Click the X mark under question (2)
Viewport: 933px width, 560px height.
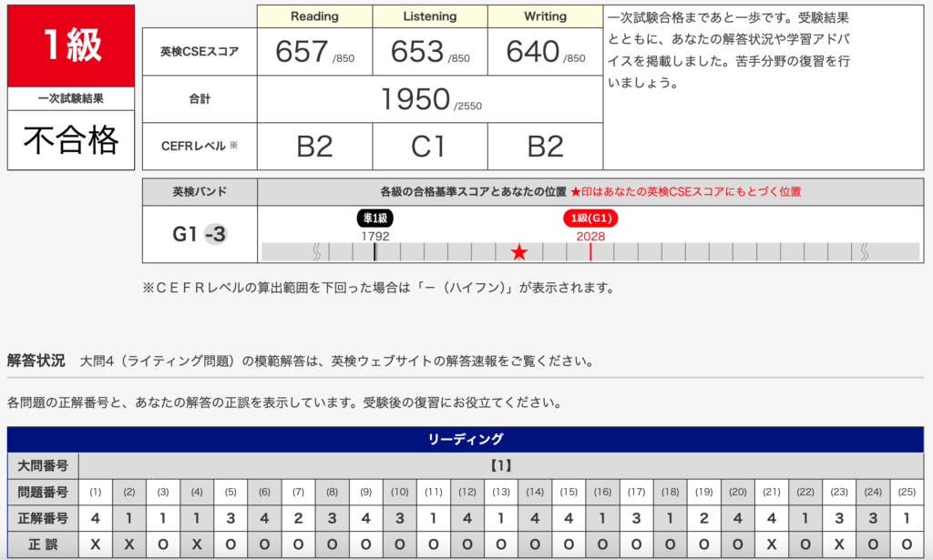[x=129, y=545]
